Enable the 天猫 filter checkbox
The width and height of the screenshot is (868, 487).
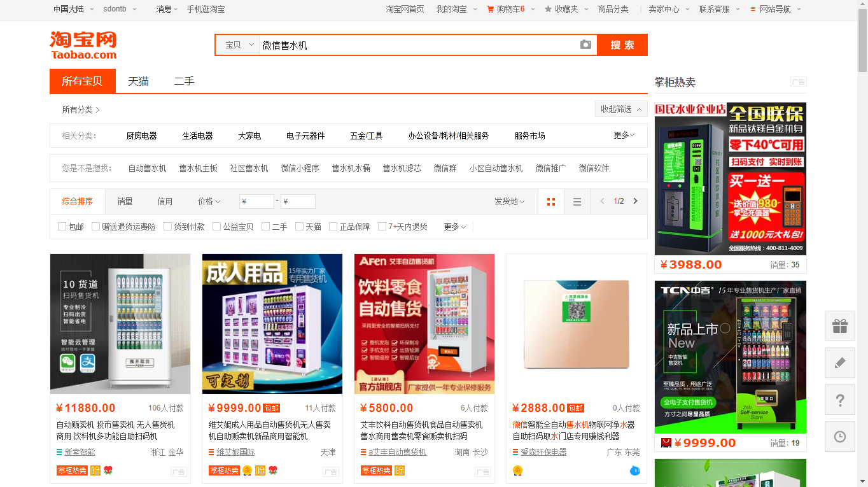click(x=299, y=226)
